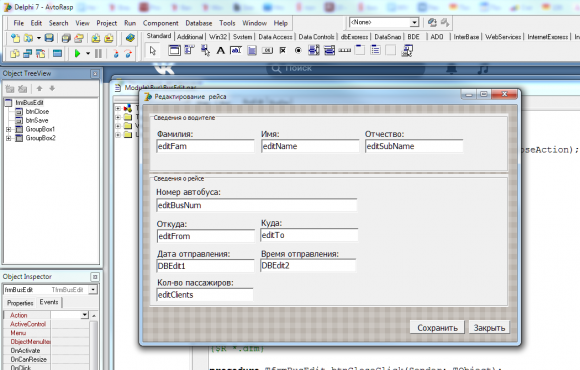This screenshot has height=370, width=580.
Task: Select the arrow pointer tool
Action: (152, 51)
